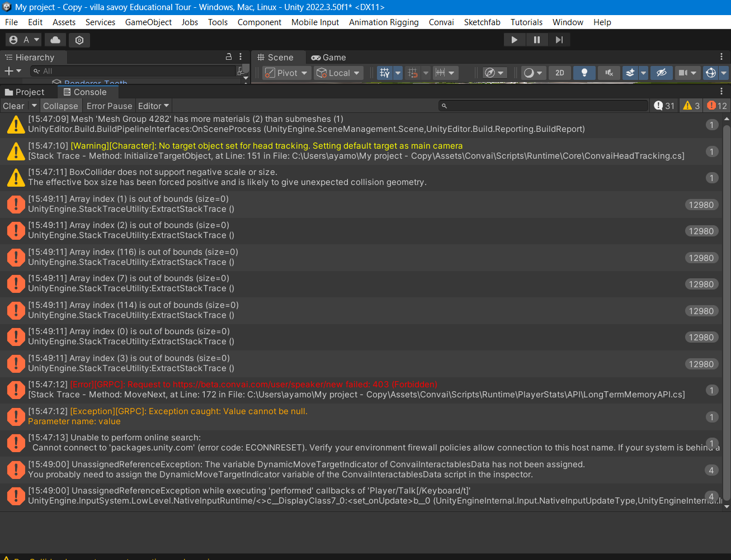731x560 pixels.
Task: Click the Step frame button
Action: tap(559, 40)
